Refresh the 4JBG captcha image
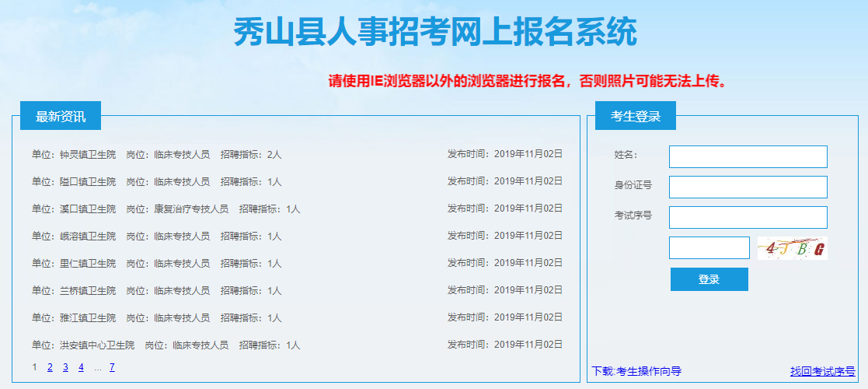868x389 pixels. tap(792, 248)
